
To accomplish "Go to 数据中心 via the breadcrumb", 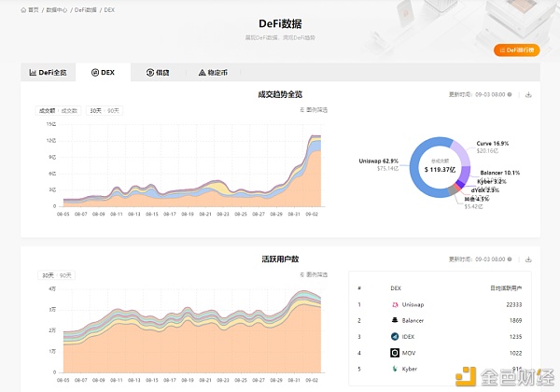I will click(58, 8).
